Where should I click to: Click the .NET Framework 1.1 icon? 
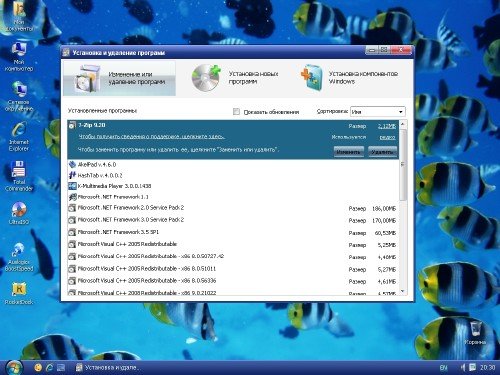point(72,197)
